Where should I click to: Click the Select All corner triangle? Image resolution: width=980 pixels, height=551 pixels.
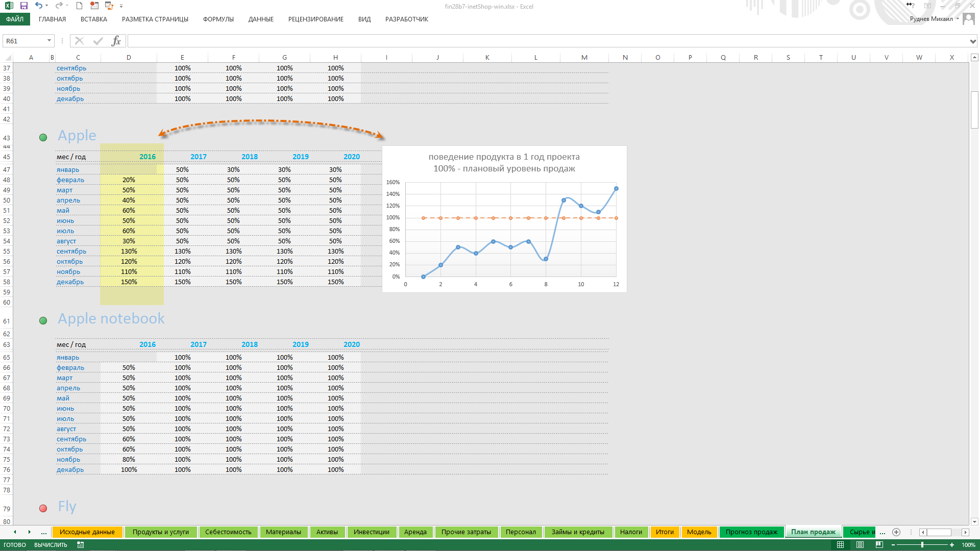click(7, 57)
